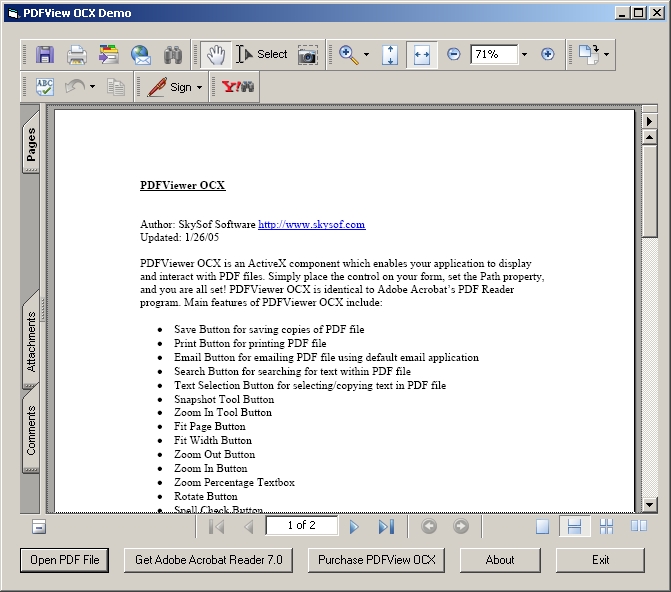Click the 1 of 2 page field
This screenshot has width=671, height=592.
pyautogui.click(x=302, y=525)
